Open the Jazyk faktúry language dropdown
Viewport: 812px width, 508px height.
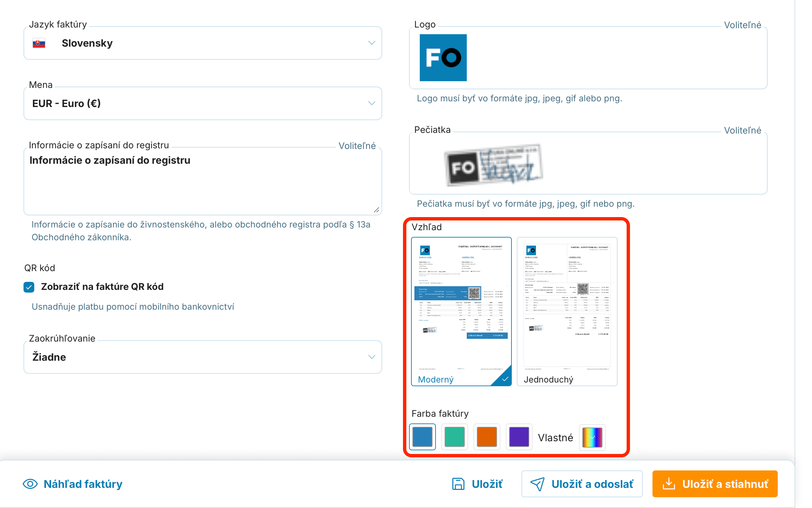click(x=202, y=43)
